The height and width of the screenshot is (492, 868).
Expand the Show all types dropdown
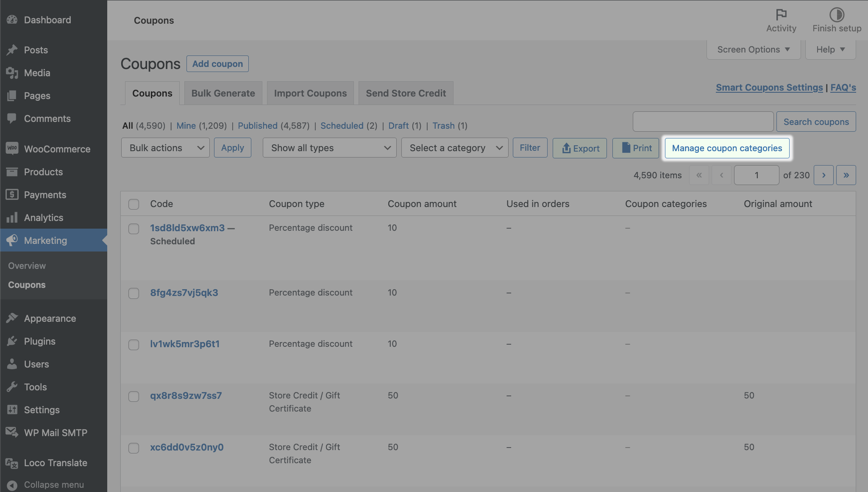tap(329, 147)
